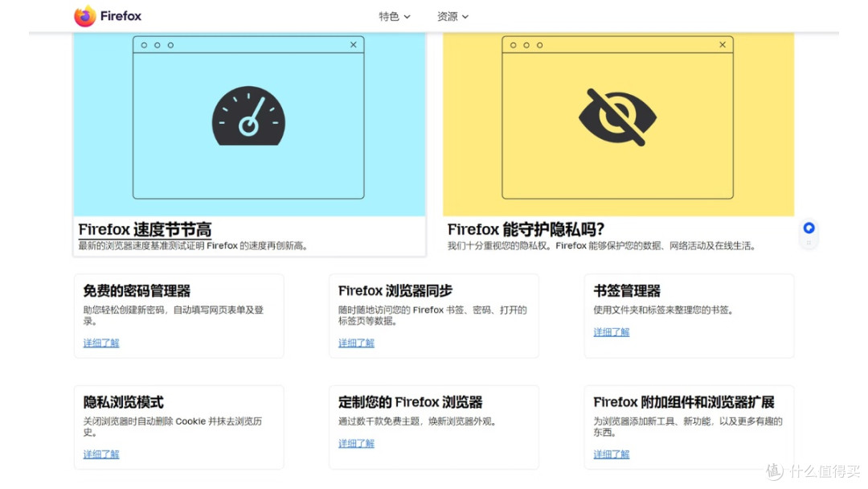Screen dimensions: 868x489
Task: Click the speedometer illustration
Action: click(x=248, y=117)
